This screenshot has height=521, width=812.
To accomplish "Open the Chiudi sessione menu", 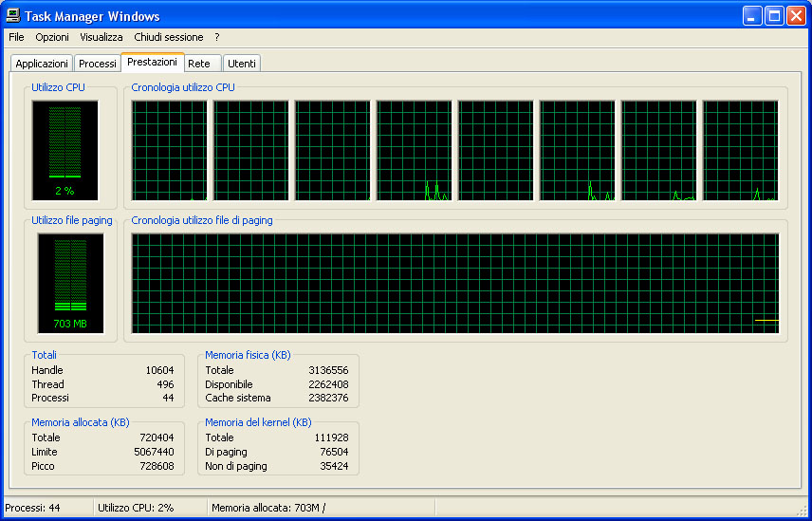I will point(168,37).
